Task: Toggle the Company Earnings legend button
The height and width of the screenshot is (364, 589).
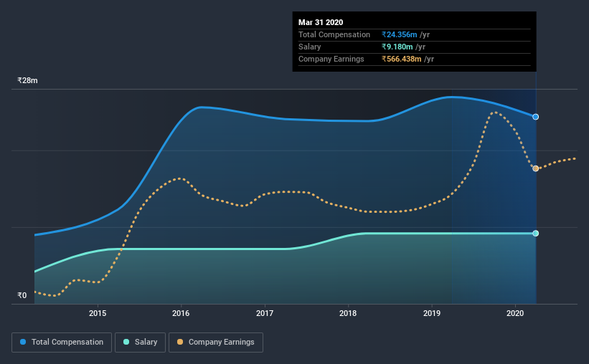Action: [216, 343]
